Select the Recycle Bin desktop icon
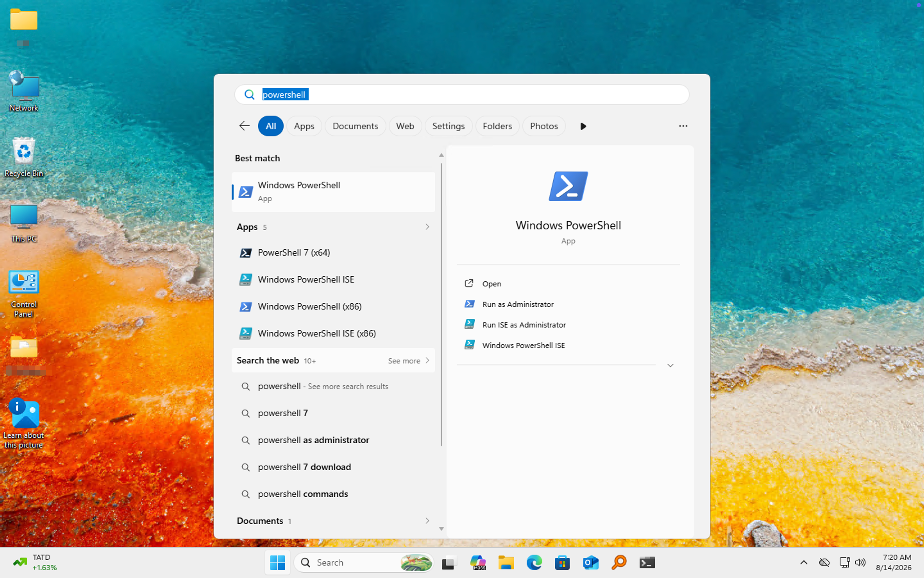 tap(24, 157)
